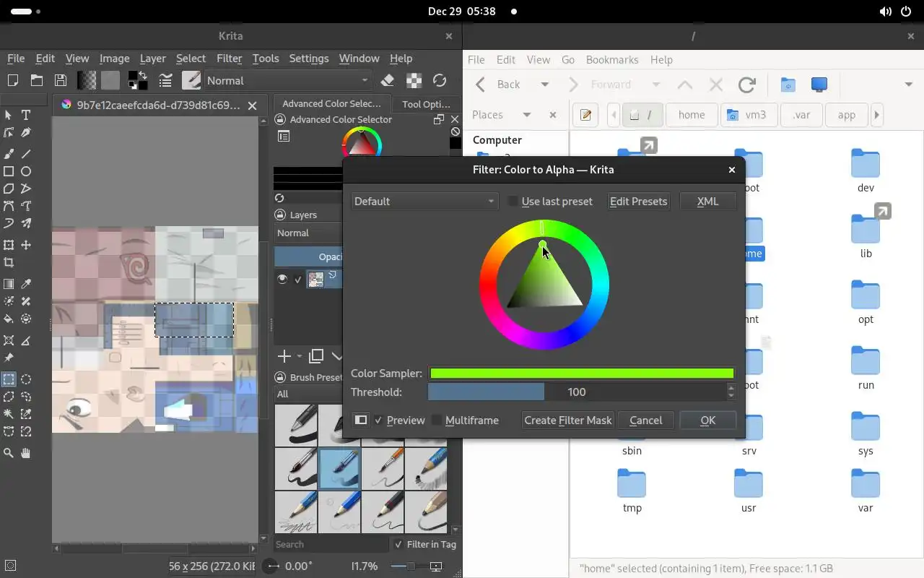The height and width of the screenshot is (578, 924).
Task: Open the view mode dropdown in file manager
Action: click(x=908, y=85)
